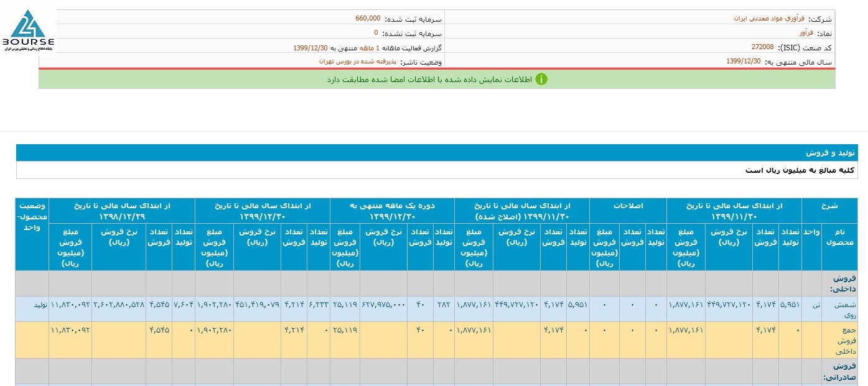The width and height of the screenshot is (868, 386).
Task: Select the note کلیه مبالغ به میلیون ریال است
Action: [800, 170]
